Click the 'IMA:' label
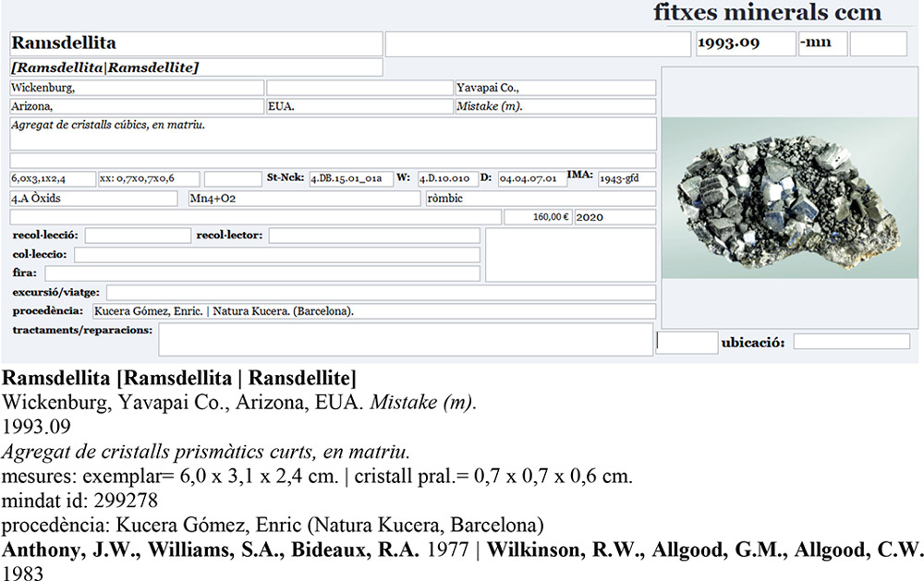 (x=580, y=175)
